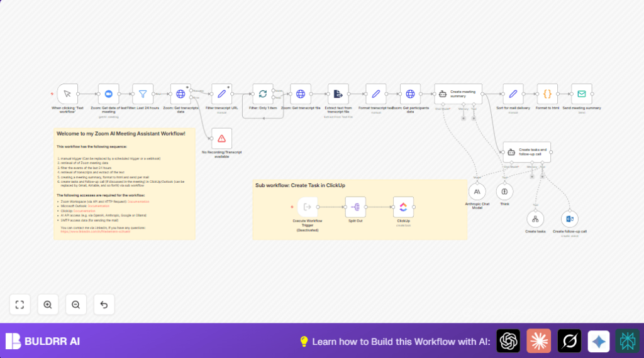Select the 'Create tasks' sub-workflow node
644x358 pixels.
click(536, 219)
